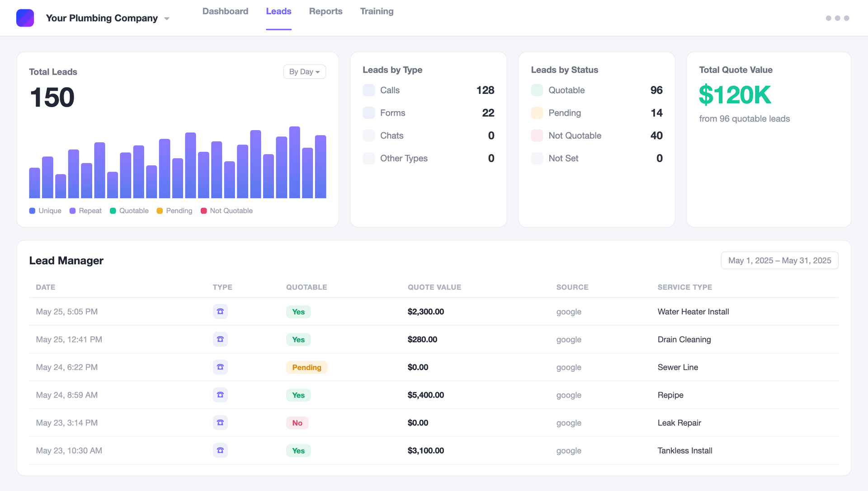Click the Other Types indicator square
Screen dimensions: 868x491
point(369,158)
